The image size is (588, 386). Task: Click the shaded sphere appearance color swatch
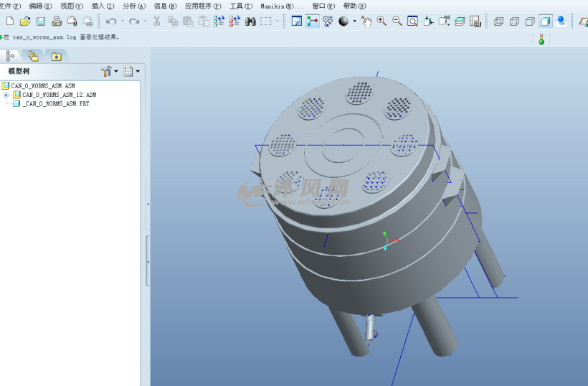(x=343, y=22)
